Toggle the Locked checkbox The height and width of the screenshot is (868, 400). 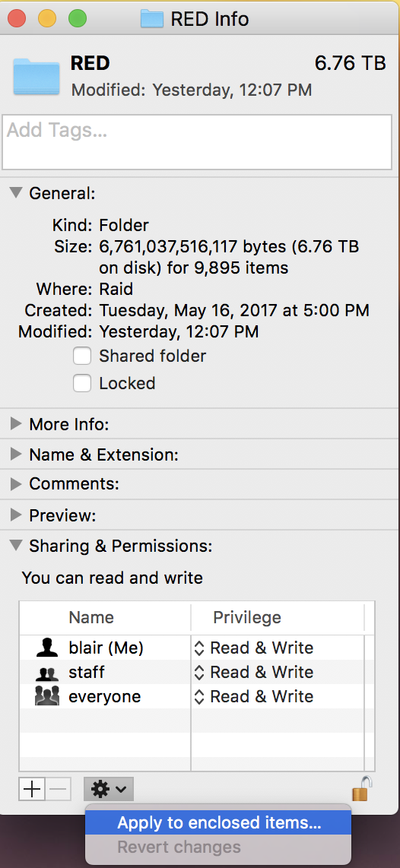coord(82,383)
